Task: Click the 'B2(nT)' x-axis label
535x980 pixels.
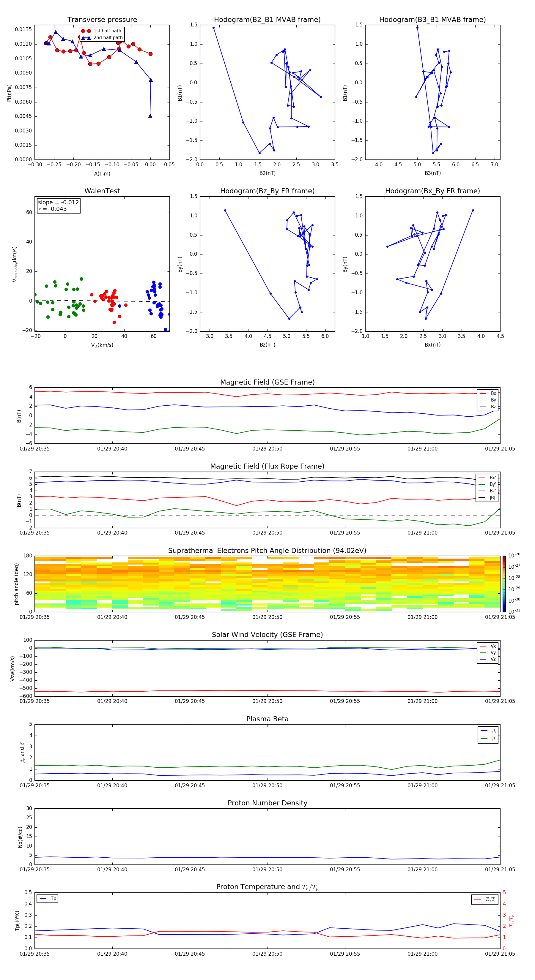Action: (267, 173)
